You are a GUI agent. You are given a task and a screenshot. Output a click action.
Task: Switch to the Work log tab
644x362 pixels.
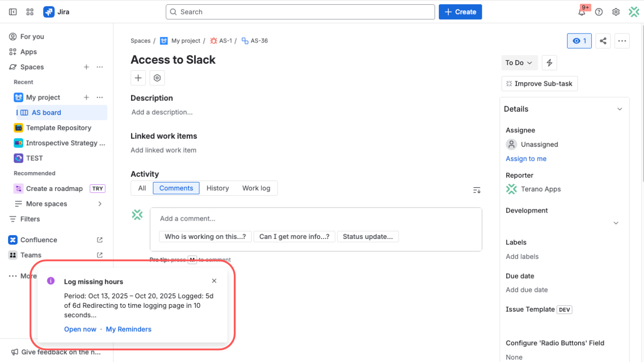click(x=256, y=188)
